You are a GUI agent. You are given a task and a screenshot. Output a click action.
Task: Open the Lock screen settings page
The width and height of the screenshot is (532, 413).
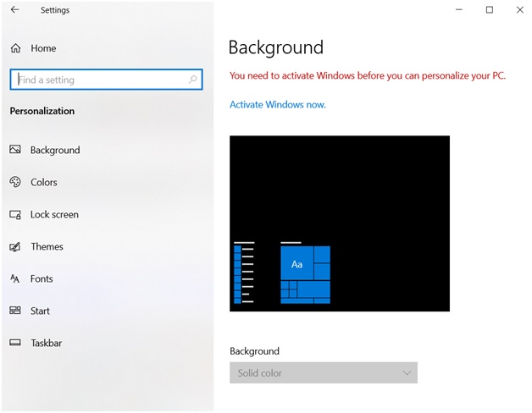click(x=54, y=214)
